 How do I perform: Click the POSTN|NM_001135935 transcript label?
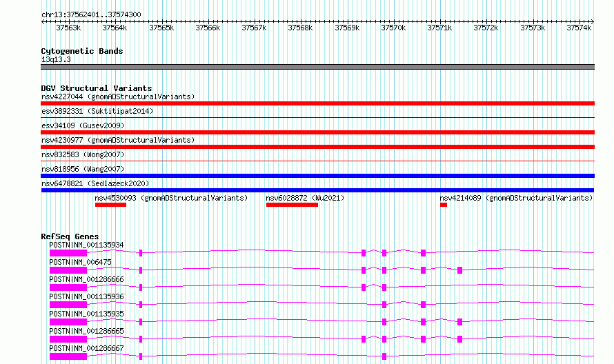[86, 314]
